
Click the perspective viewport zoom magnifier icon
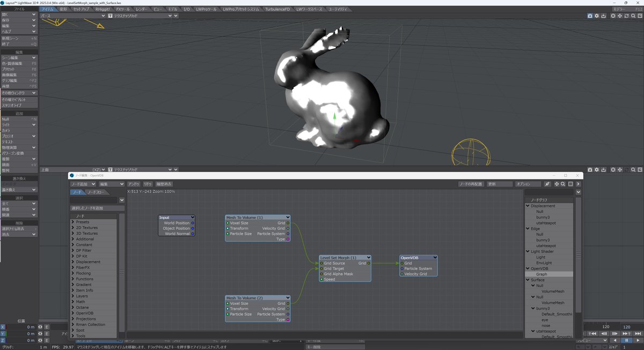633,16
